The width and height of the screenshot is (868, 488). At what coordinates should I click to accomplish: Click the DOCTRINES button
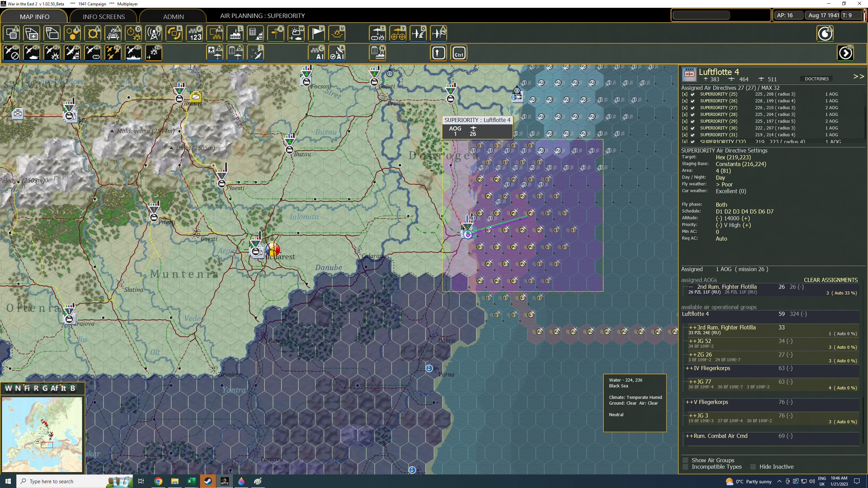[817, 79]
